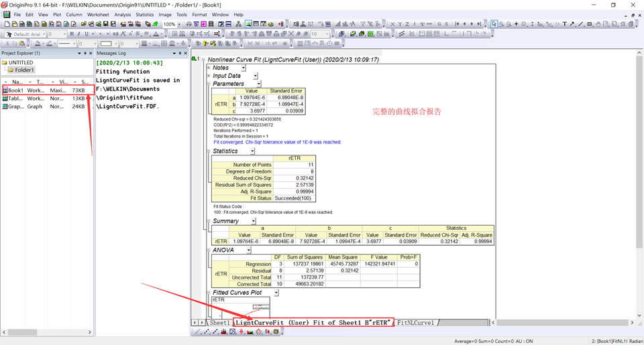Activate the Pointer arrow tool
644x345 pixels.
click(x=494, y=25)
